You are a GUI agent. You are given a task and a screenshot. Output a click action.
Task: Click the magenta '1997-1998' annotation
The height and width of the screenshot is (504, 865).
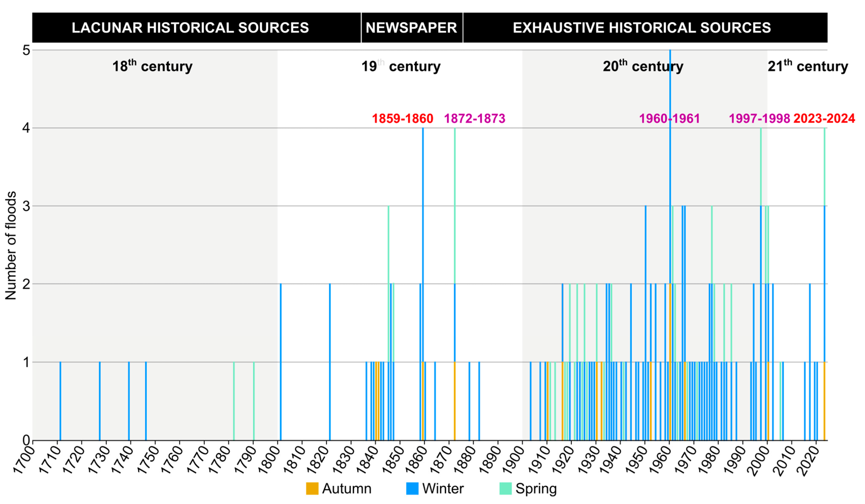click(x=760, y=118)
